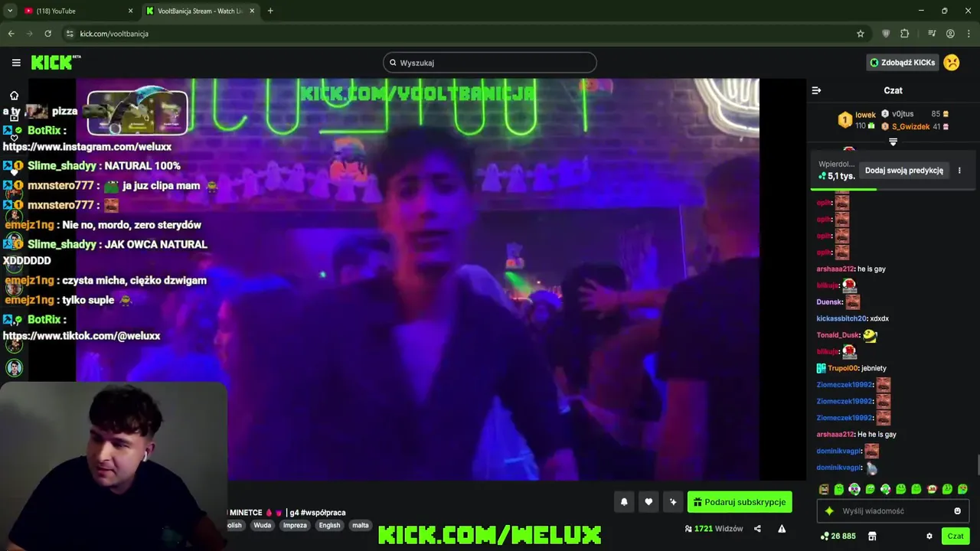
Task: View site information icon in address bar
Action: pos(70,34)
